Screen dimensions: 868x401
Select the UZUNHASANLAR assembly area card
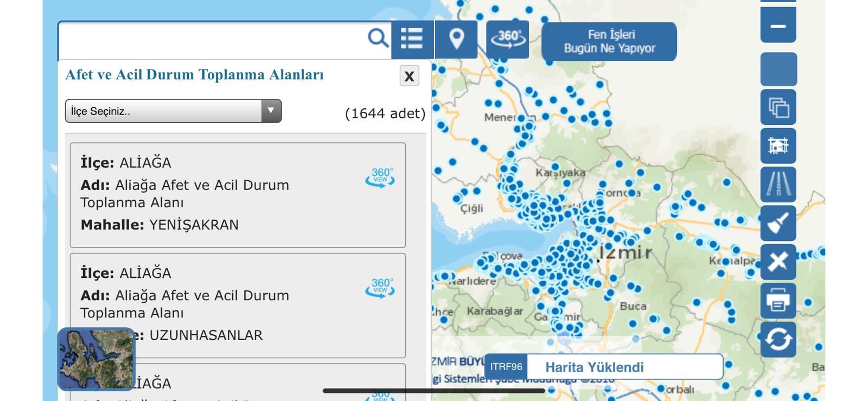[x=238, y=305]
